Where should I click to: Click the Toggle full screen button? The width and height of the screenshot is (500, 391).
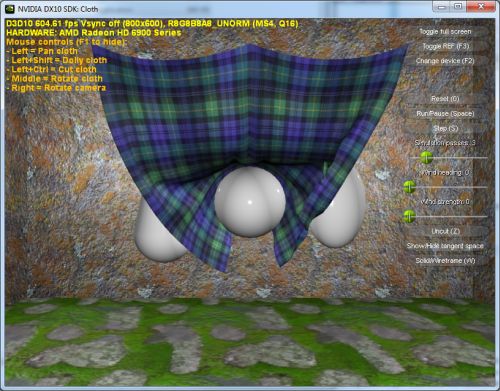tap(445, 32)
